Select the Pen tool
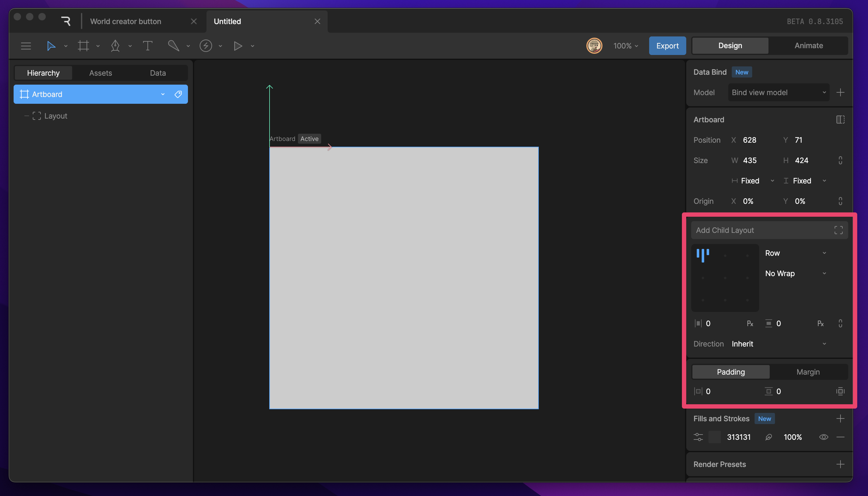 (x=116, y=46)
